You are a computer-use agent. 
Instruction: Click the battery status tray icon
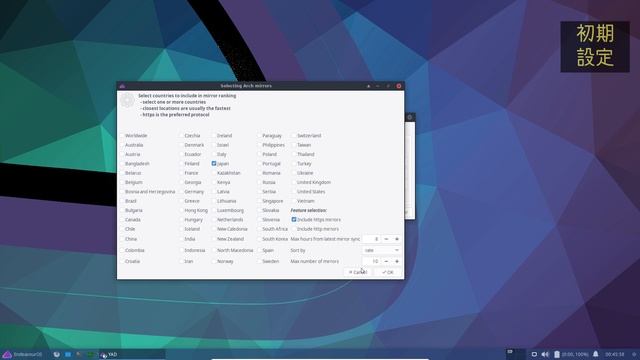(556, 354)
